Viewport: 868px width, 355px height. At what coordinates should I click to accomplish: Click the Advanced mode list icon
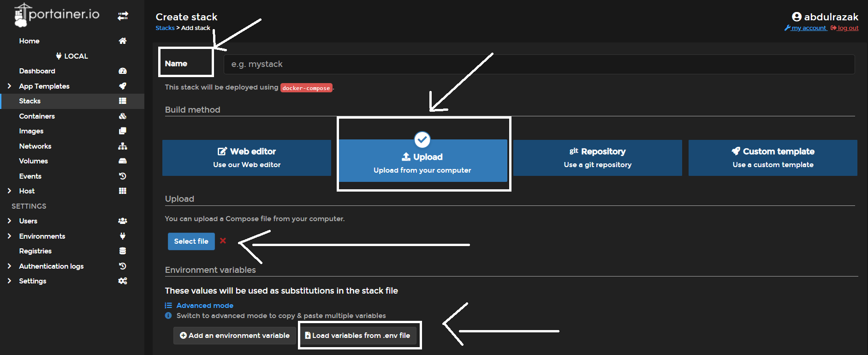[168, 305]
